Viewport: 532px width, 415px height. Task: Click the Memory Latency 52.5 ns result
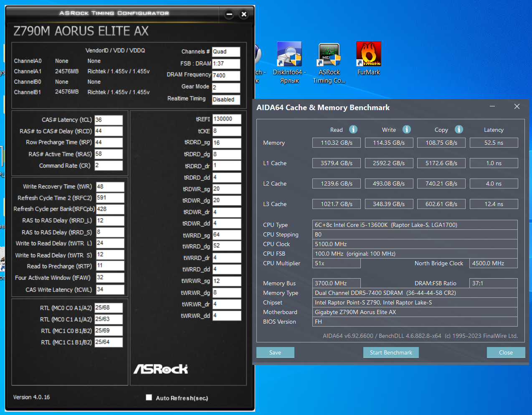point(494,143)
